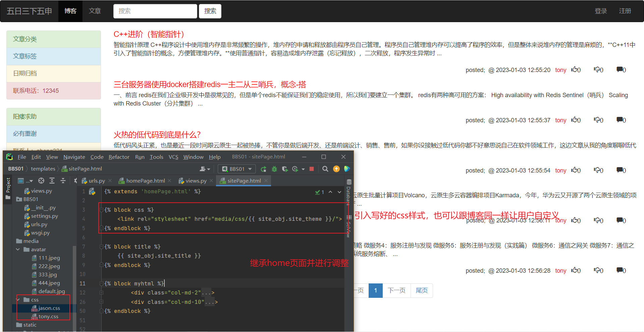This screenshot has width=644, height=332.
Task: Select default.jpg in avatar folder
Action: pos(52,291)
